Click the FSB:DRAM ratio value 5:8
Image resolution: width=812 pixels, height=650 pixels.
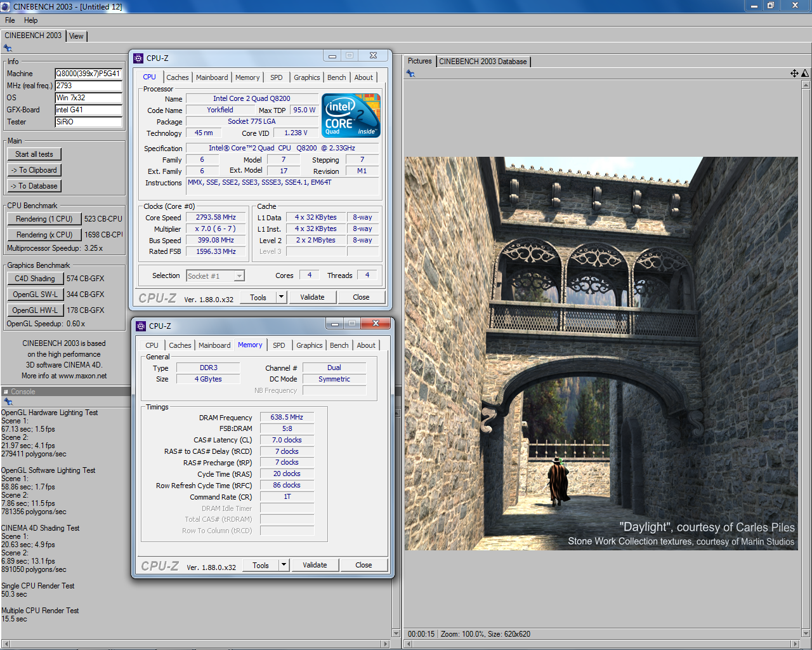click(287, 428)
